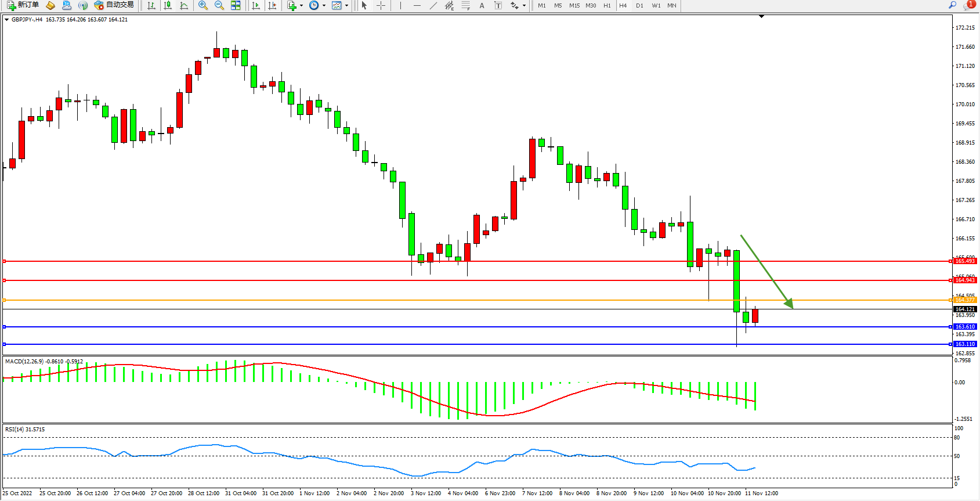Screen dimensions: 980x501
Task: Open the search magnifier icon
Action: coord(952,5)
